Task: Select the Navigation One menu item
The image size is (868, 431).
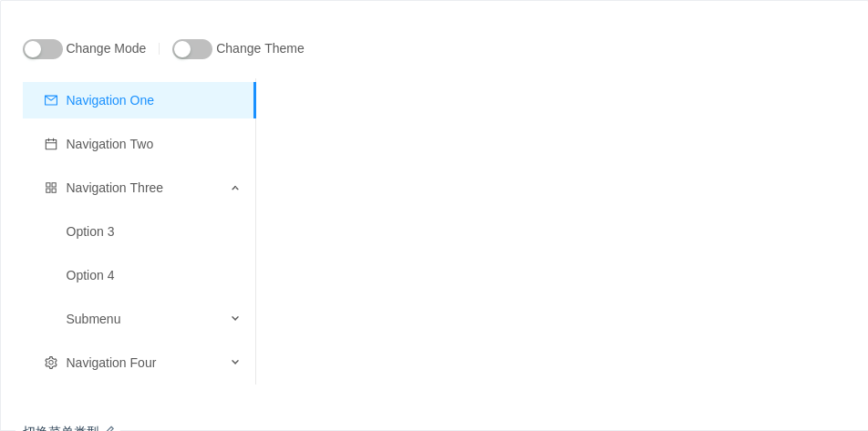Action: coord(139,100)
